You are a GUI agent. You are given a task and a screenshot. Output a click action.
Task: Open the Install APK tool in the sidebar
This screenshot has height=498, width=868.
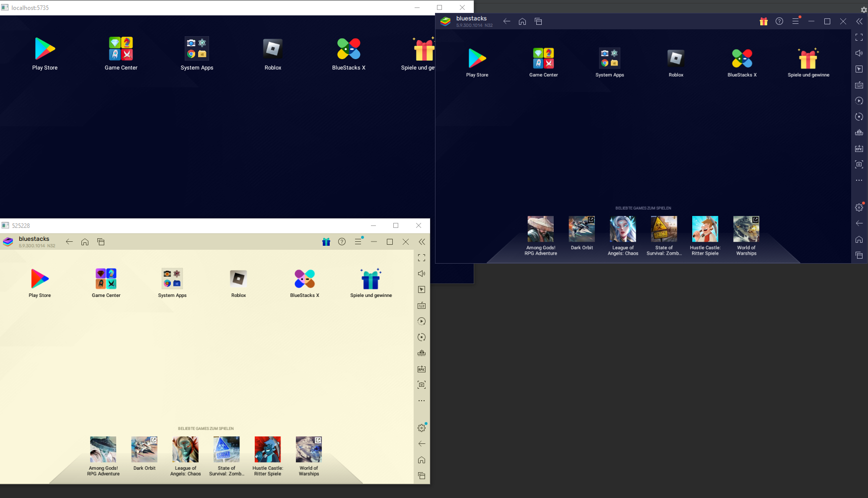[x=859, y=148]
